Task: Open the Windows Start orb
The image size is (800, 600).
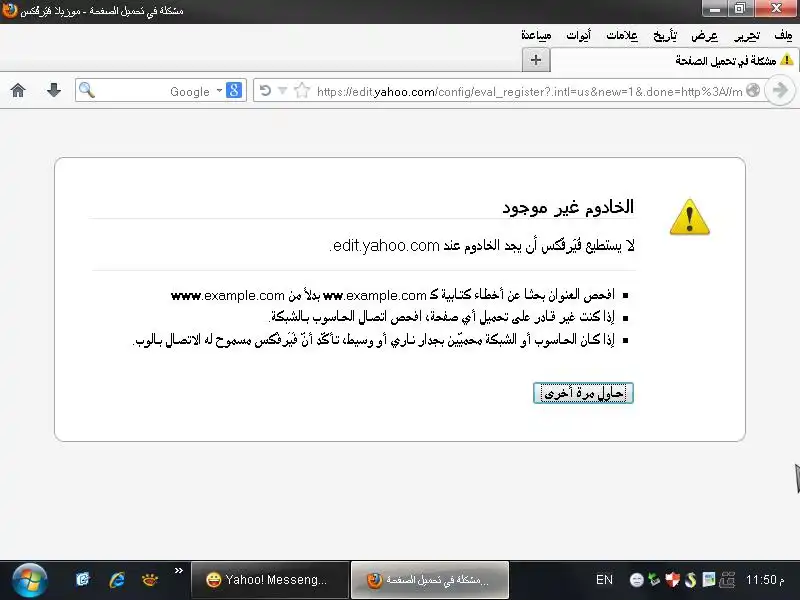Action: point(29,581)
